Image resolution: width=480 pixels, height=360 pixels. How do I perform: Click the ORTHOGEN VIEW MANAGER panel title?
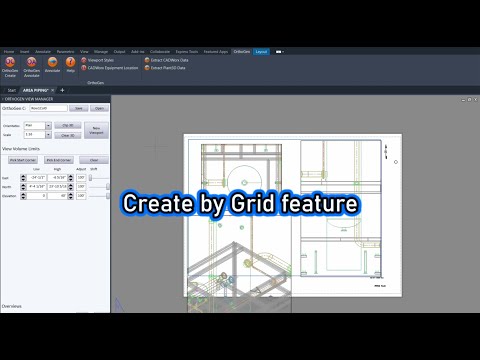(x=29, y=99)
